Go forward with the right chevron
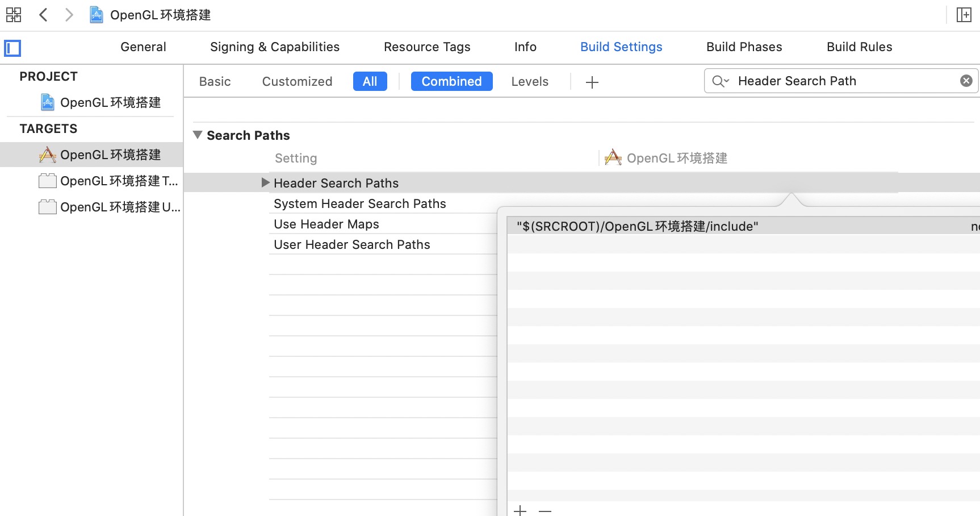 click(69, 15)
